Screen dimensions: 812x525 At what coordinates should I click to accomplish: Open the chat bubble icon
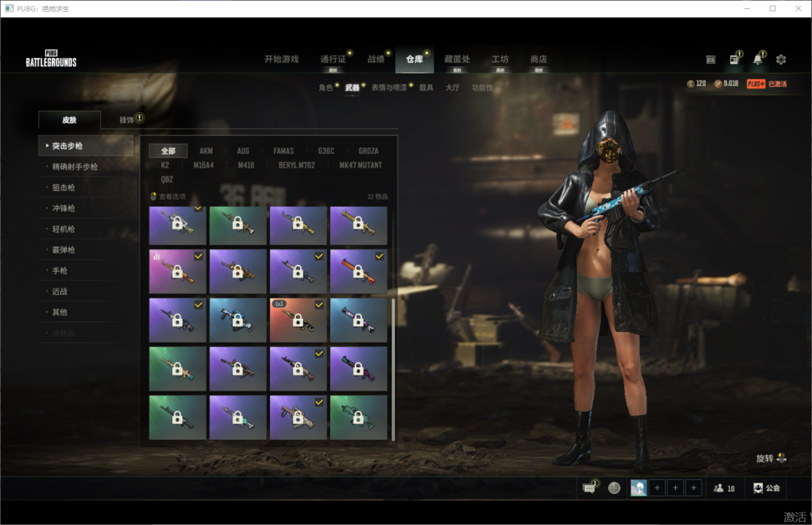click(589, 487)
